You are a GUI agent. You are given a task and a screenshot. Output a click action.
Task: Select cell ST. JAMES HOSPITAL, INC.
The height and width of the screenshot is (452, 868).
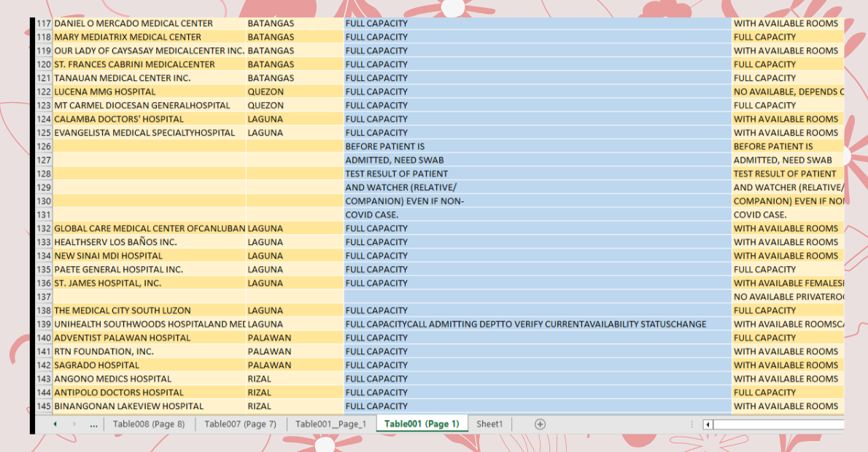coord(150,283)
